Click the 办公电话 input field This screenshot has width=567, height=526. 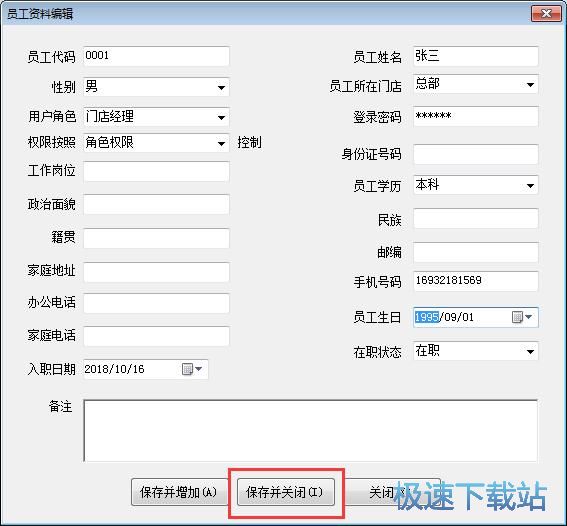(x=156, y=303)
